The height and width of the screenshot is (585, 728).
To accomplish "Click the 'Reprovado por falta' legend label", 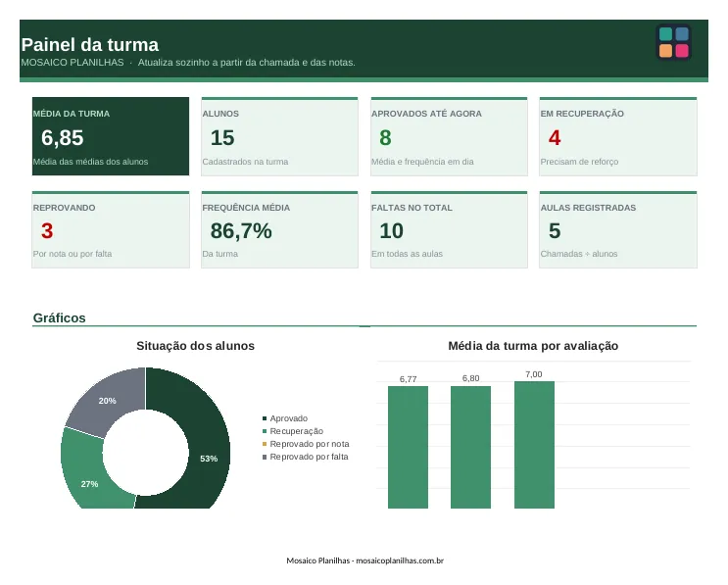I will [310, 457].
